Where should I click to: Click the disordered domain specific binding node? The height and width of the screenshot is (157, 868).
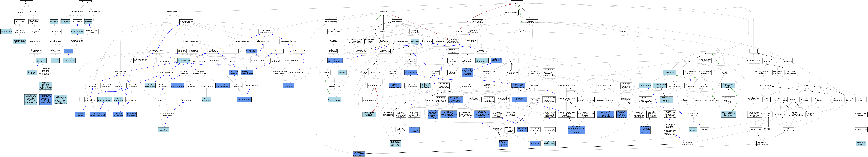click(20, 41)
